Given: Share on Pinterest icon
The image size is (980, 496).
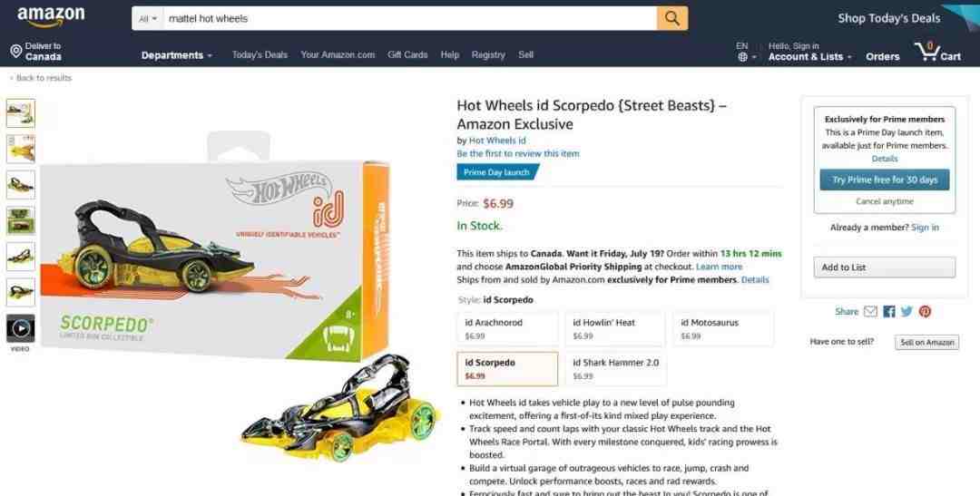Looking at the screenshot, I should click(x=925, y=311).
